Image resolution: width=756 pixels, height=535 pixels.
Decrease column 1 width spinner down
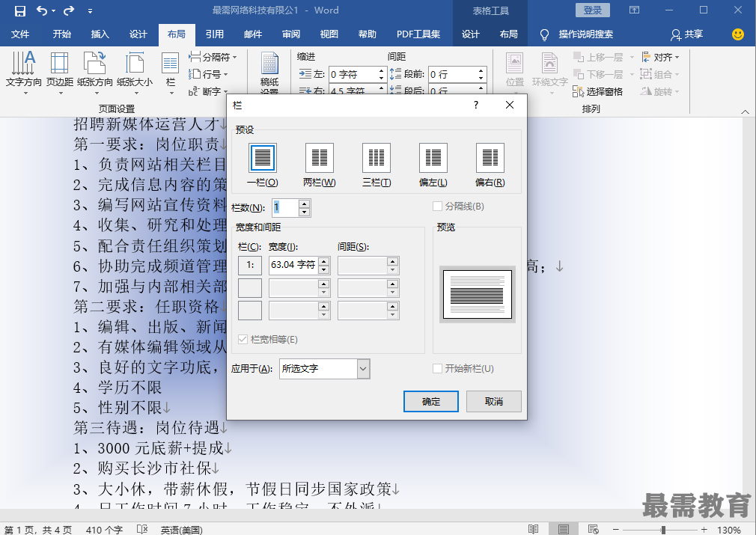point(324,269)
